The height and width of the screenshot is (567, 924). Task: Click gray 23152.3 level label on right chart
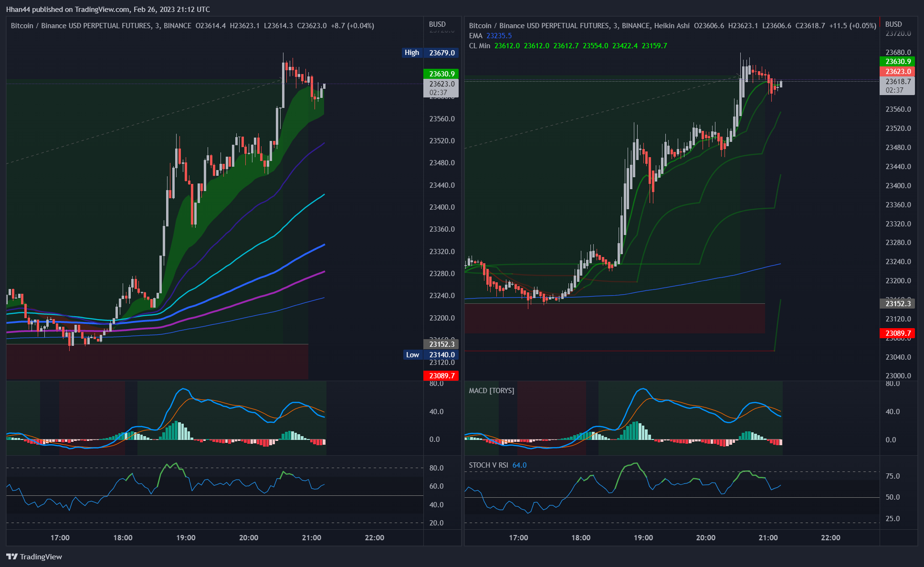(898, 303)
